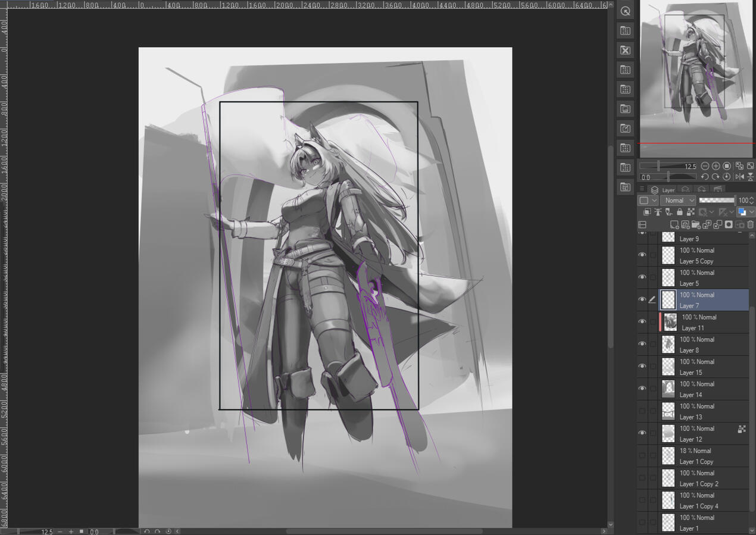Select the New Raster Layer icon
This screenshot has width=756, height=535.
tap(676, 224)
